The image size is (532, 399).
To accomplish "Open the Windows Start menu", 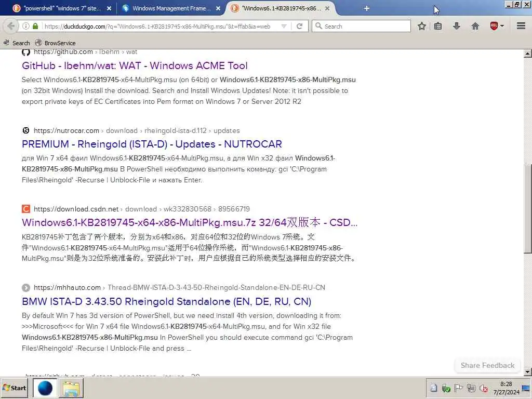I will click(x=15, y=388).
